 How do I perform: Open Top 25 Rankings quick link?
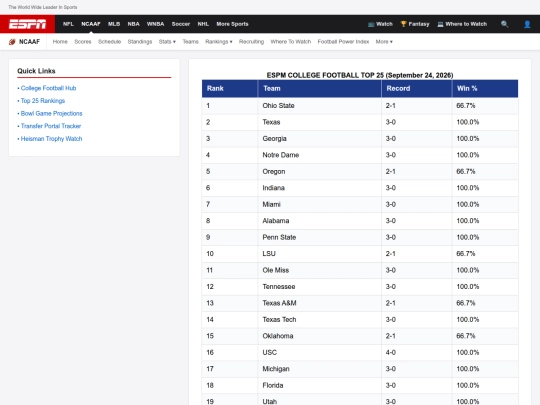click(x=43, y=101)
